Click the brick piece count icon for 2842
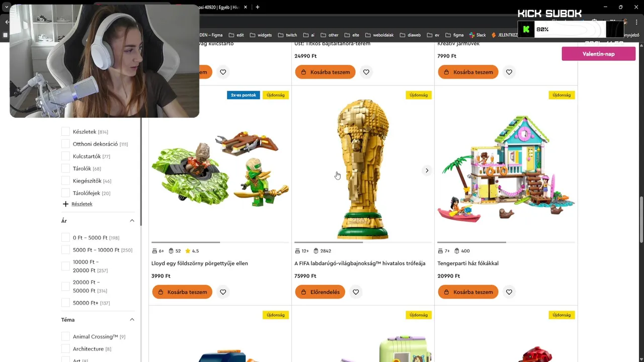Image resolution: width=644 pixels, height=362 pixels. click(x=316, y=251)
